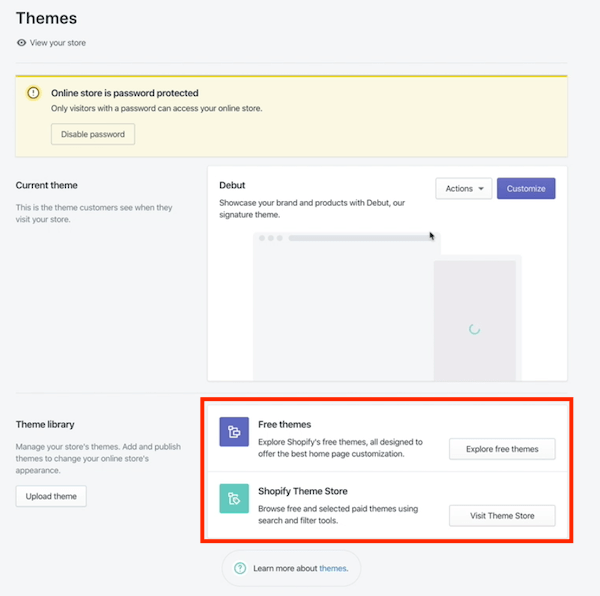Click the question mark help icon
Image resolution: width=600 pixels, height=596 pixels.
pyautogui.click(x=240, y=568)
